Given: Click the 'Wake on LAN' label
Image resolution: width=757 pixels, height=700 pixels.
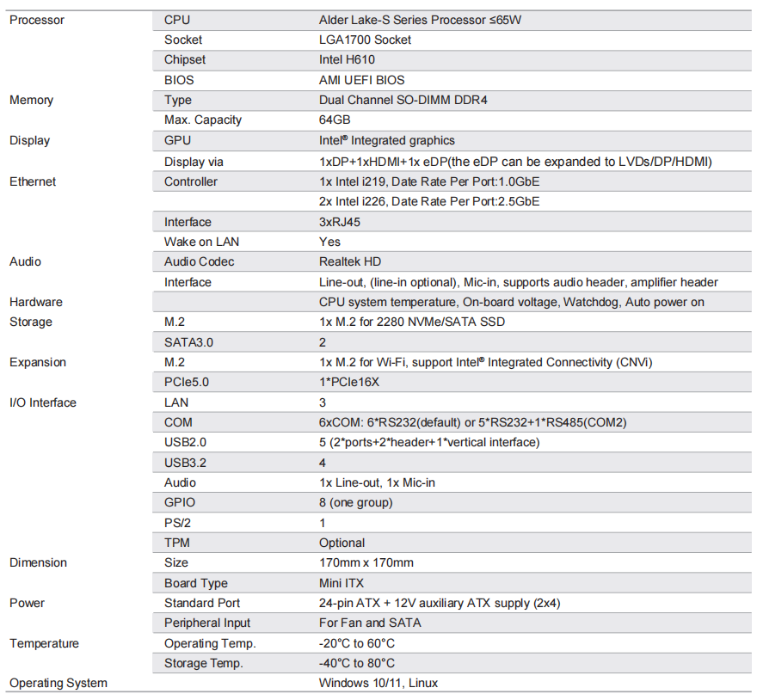Looking at the screenshot, I should pyautogui.click(x=201, y=242).
